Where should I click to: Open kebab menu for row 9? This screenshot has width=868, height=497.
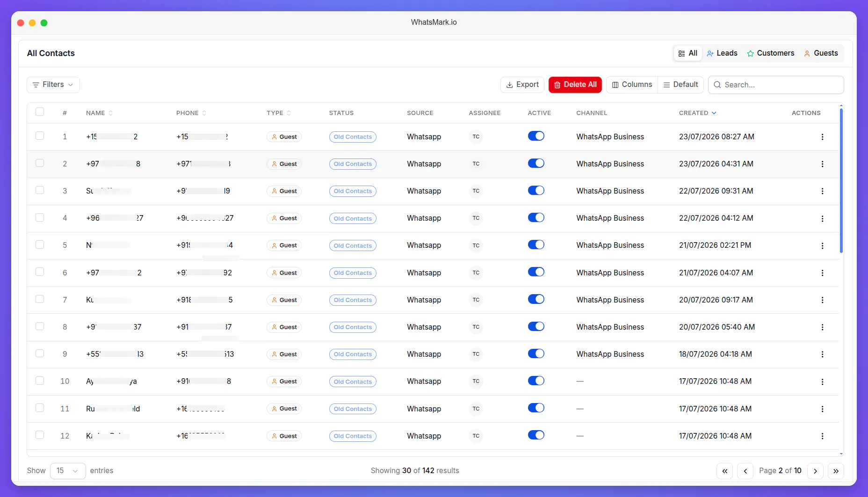[x=822, y=354]
